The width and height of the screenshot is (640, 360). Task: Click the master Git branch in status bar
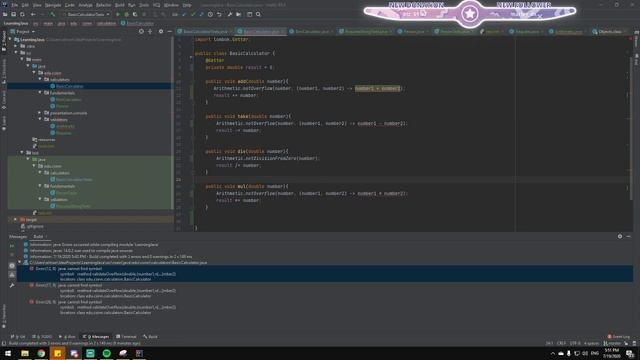[611, 343]
